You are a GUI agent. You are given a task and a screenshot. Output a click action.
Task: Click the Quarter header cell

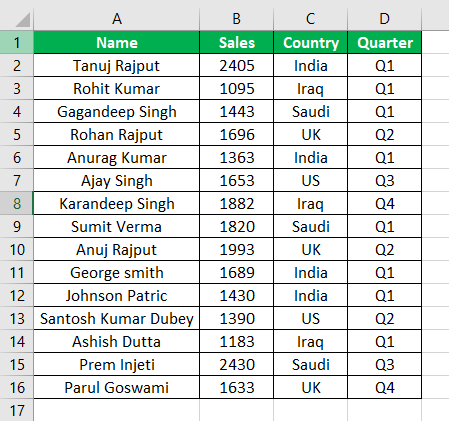pyautogui.click(x=385, y=42)
